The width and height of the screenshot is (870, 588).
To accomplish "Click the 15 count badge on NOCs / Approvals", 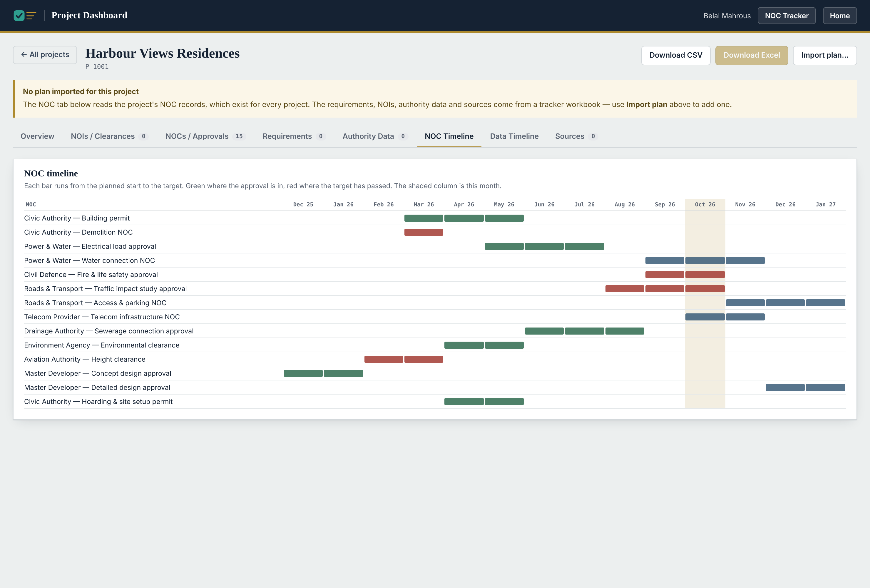I will 239,136.
